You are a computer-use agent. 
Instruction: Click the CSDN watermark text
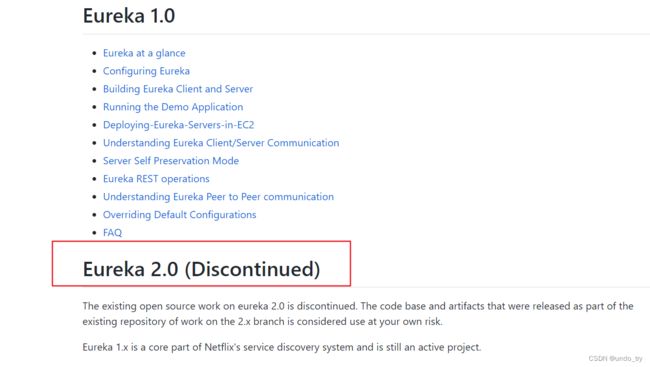[x=615, y=358]
